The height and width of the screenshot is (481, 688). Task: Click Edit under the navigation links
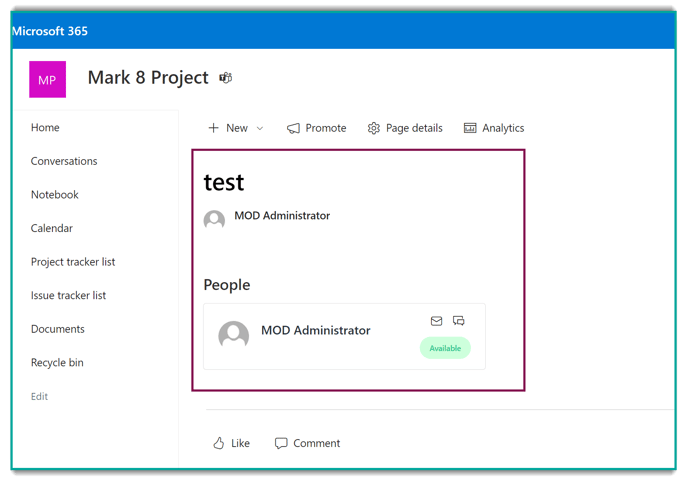(39, 396)
